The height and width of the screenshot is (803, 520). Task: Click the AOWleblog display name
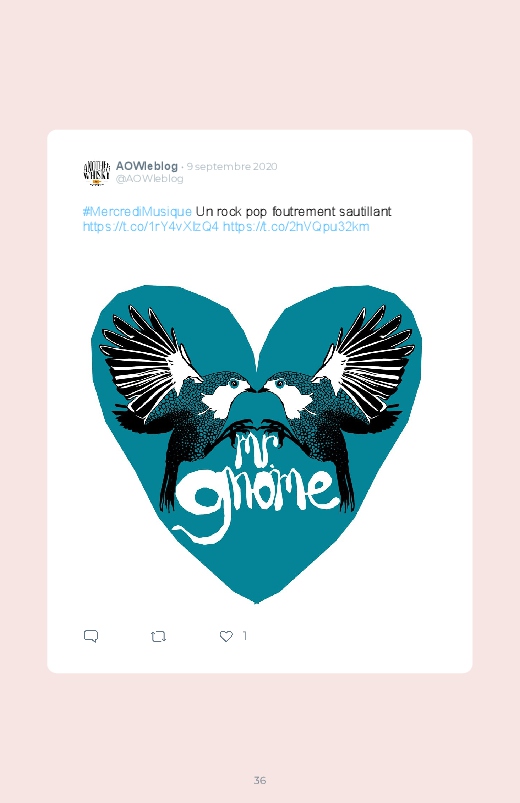pyautogui.click(x=147, y=166)
